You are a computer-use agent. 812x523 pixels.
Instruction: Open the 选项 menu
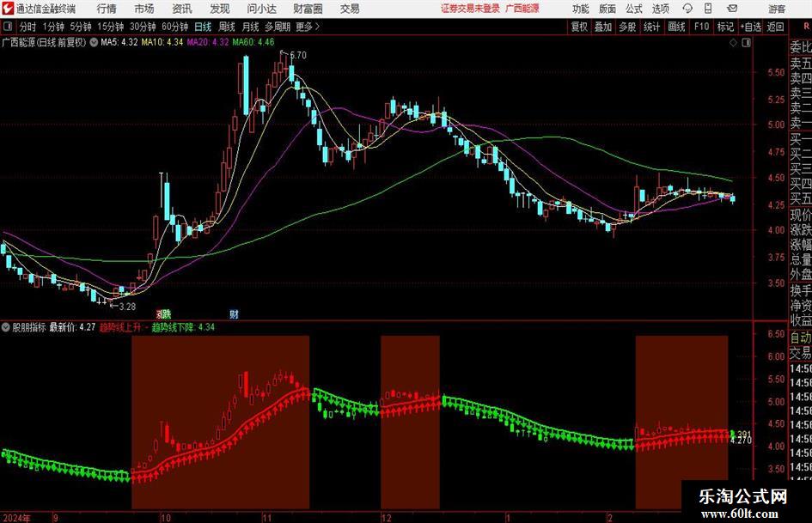coord(660,9)
